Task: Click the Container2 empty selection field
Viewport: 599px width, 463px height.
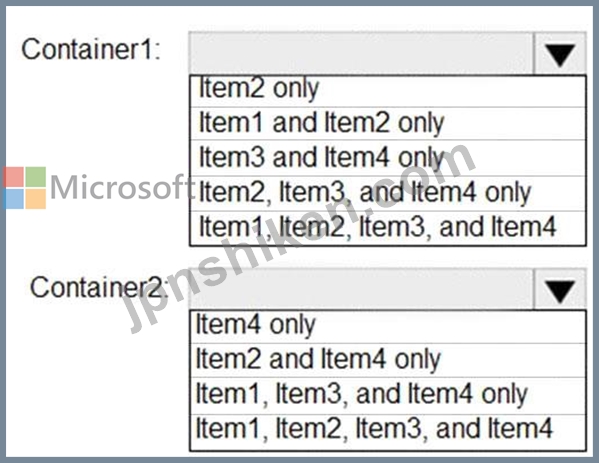Action: pos(361,290)
